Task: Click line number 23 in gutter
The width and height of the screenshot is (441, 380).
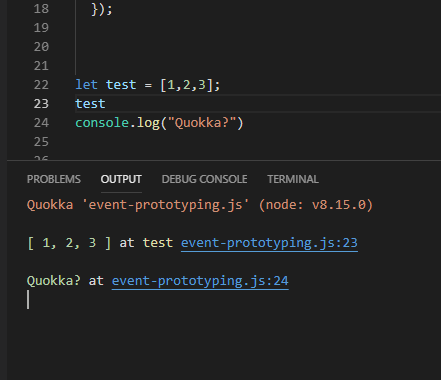Action: click(41, 104)
